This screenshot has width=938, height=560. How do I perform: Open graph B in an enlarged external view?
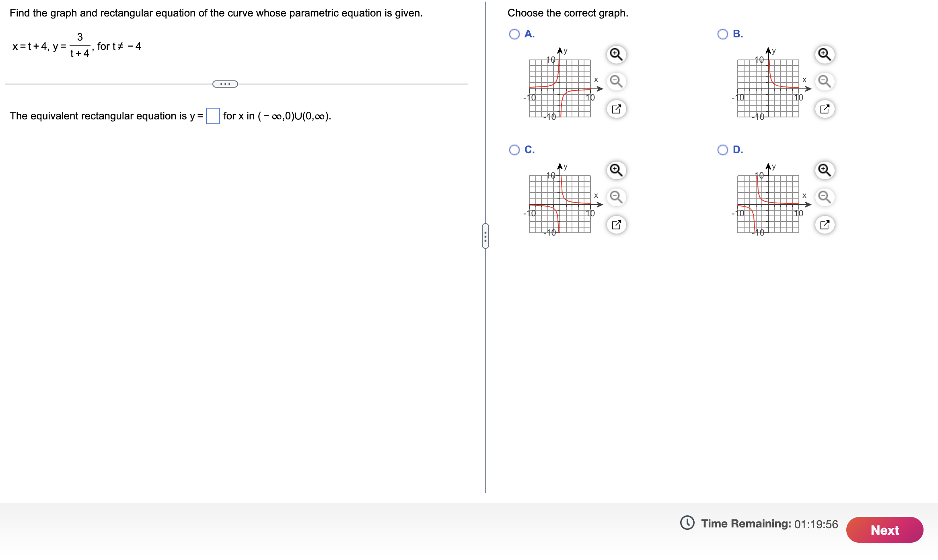point(824,109)
